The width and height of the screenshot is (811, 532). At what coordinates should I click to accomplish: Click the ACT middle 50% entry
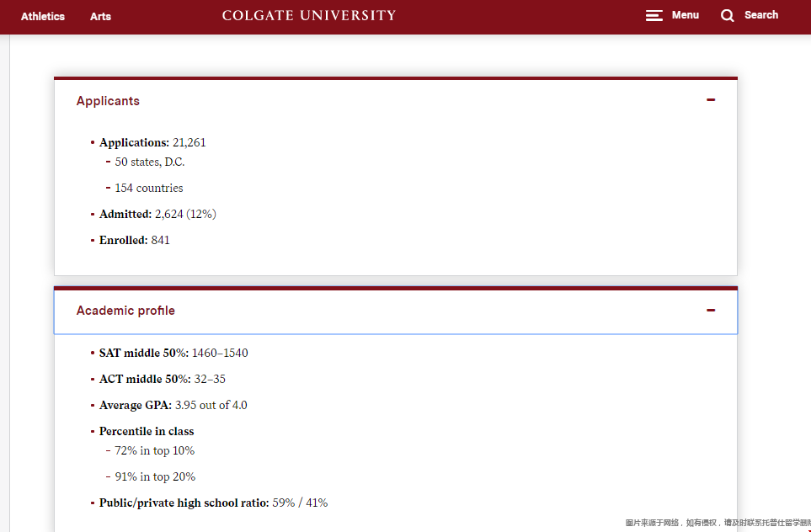(163, 379)
